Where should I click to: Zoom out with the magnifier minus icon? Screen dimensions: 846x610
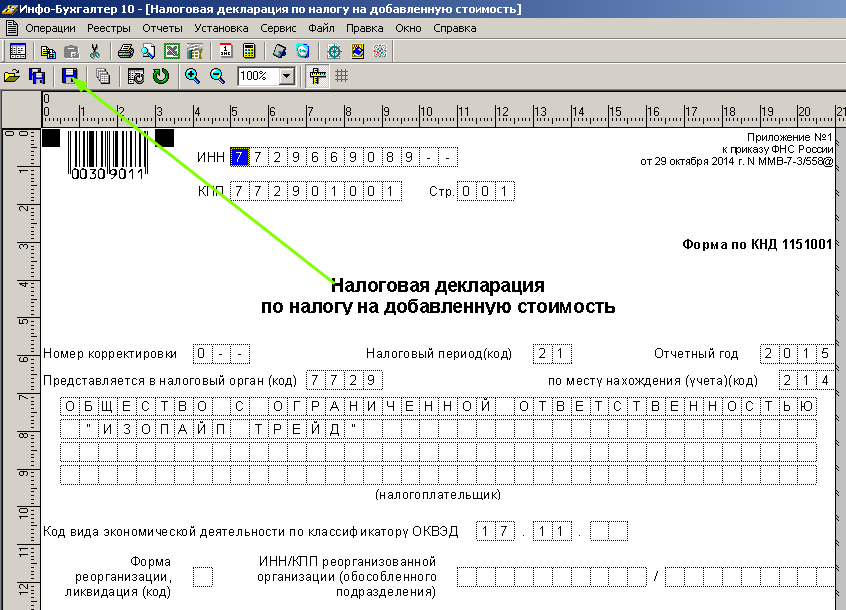[x=216, y=76]
